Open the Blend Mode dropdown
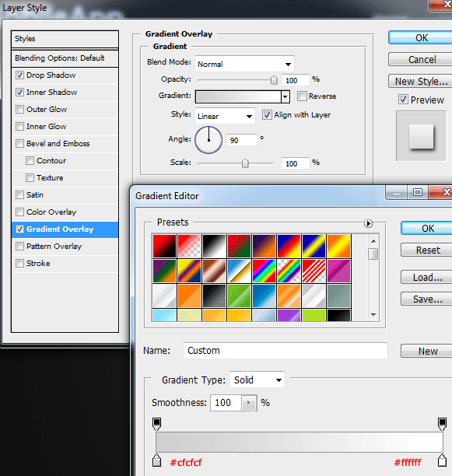Image resolution: width=452 pixels, height=476 pixels. point(244,64)
